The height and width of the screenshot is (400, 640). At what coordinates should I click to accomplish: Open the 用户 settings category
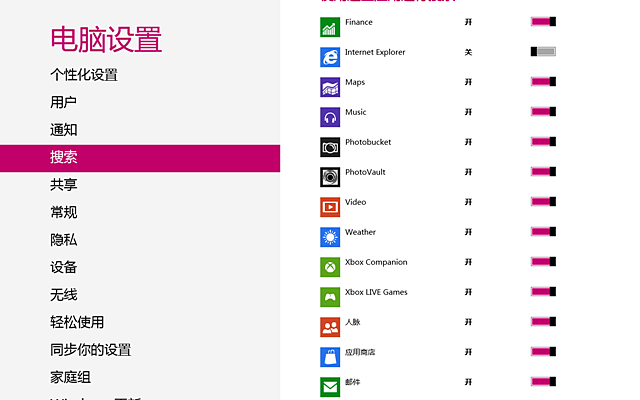pyautogui.click(x=63, y=102)
